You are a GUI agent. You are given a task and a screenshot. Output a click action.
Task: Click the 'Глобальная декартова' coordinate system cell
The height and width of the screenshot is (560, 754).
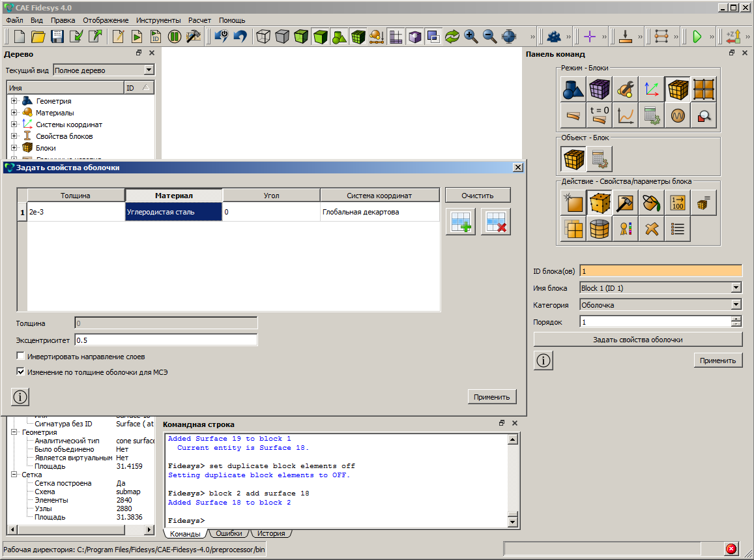(379, 212)
